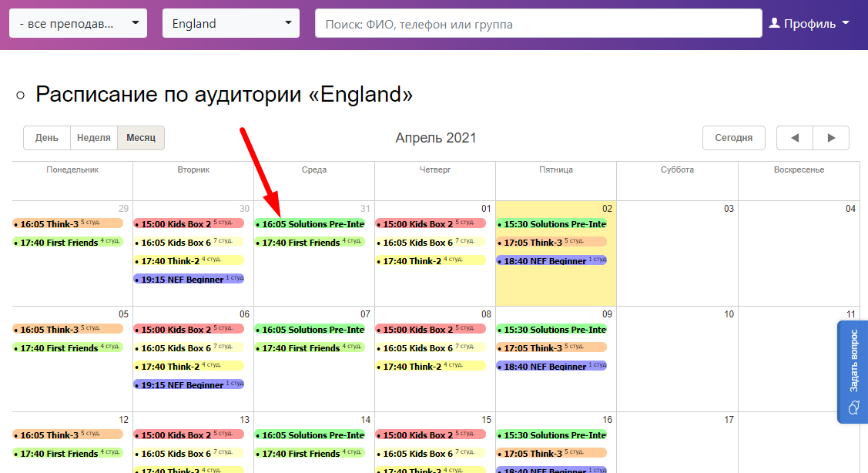The width and height of the screenshot is (868, 473).
Task: Go to previous month arrow
Action: point(794,138)
